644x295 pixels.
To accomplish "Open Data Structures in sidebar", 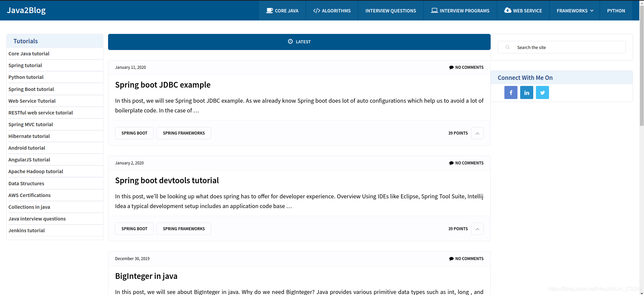I will (x=26, y=184).
